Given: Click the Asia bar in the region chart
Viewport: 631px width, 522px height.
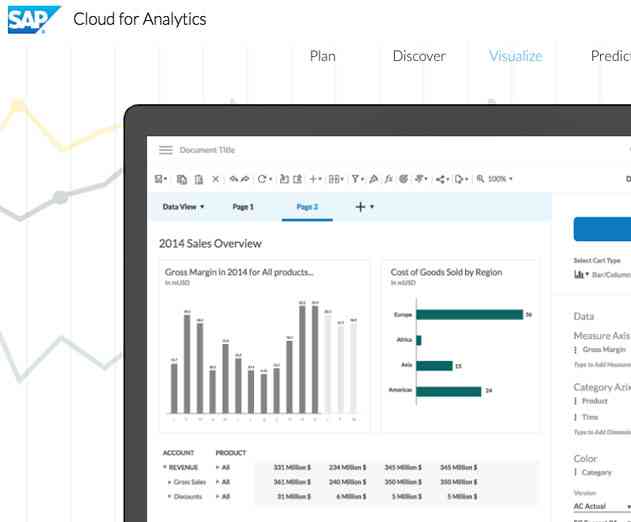Looking at the screenshot, I should (435, 365).
